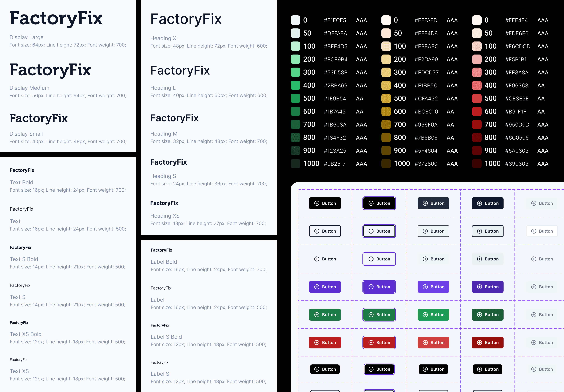The image size is (564, 392).
Task: Click plus icon in top-left black Button
Action: coord(317,203)
